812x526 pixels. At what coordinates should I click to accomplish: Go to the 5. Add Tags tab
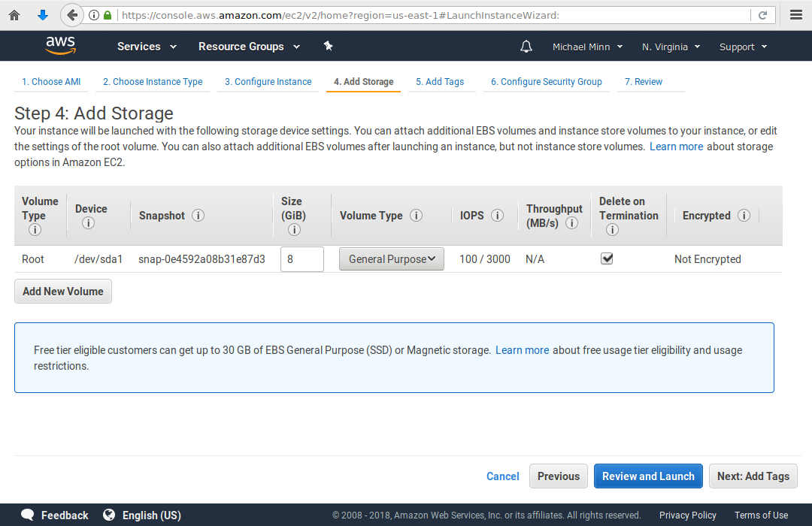pyautogui.click(x=440, y=82)
